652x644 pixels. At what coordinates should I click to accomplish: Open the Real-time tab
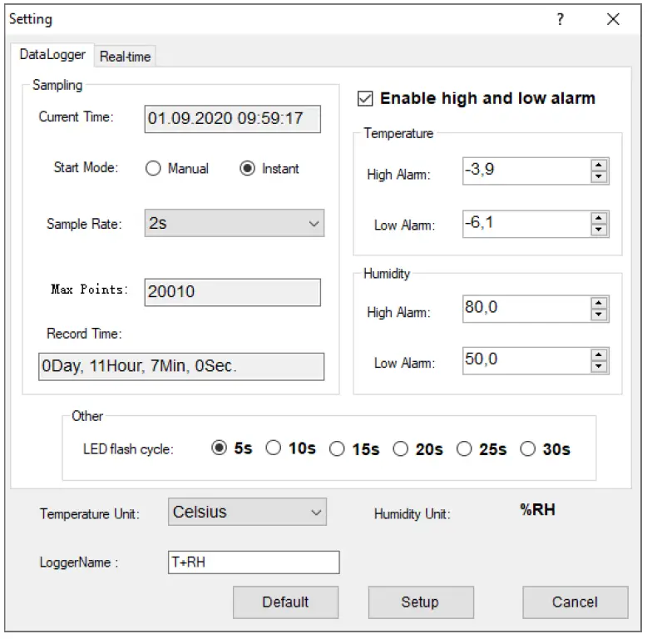(125, 57)
